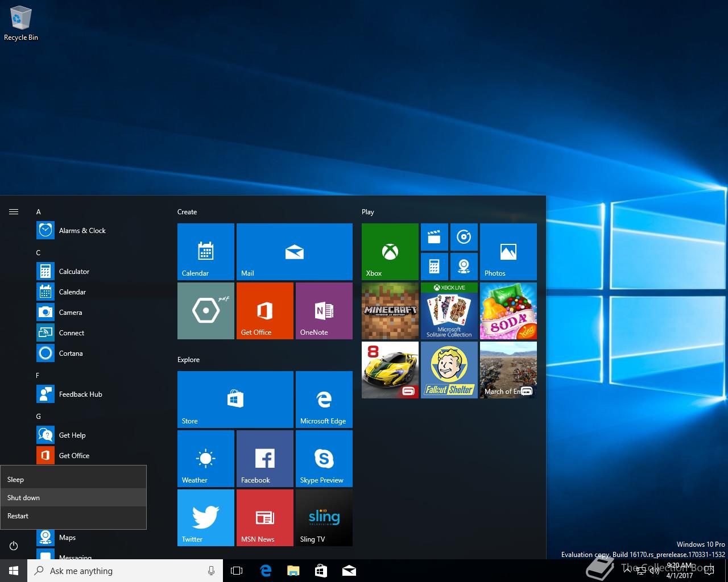Image resolution: width=728 pixels, height=582 pixels.
Task: Open the Fallout Shelter tile
Action: tap(449, 370)
